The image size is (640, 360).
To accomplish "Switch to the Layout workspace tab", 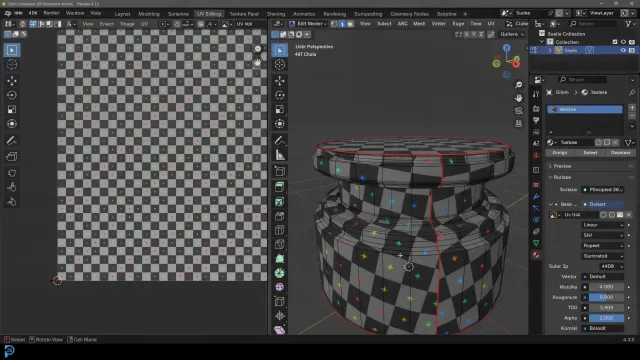I will pyautogui.click(x=122, y=14).
